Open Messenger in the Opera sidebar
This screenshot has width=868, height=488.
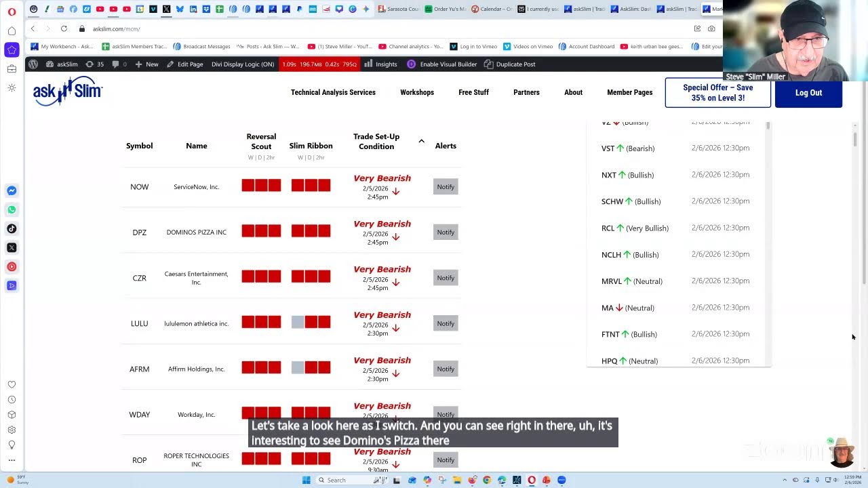(x=12, y=190)
